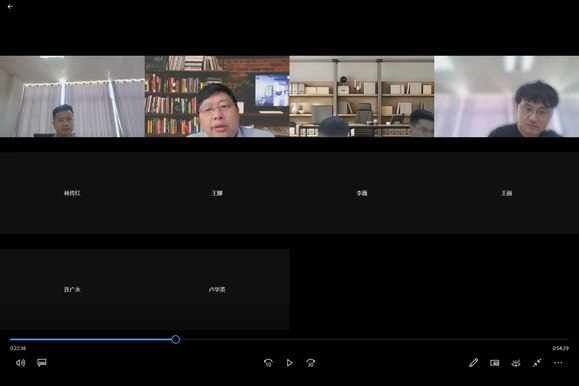This screenshot has height=386, width=579.
Task: Click the video tile of man in black shirt
Action: click(x=507, y=96)
